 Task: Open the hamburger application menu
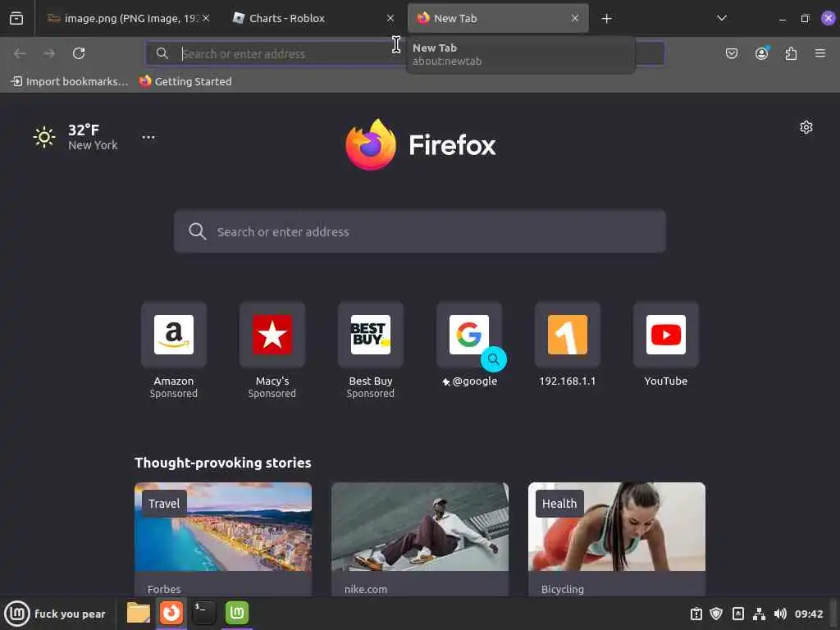819,53
